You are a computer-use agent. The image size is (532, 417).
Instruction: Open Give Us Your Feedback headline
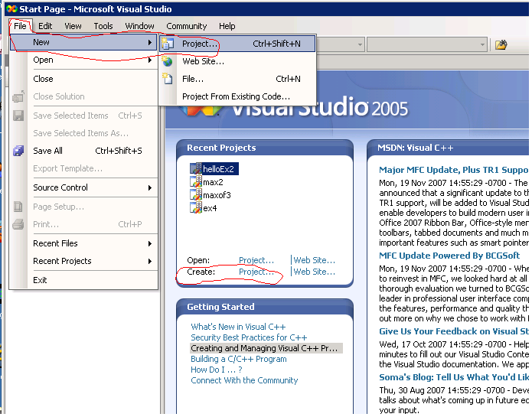click(454, 331)
